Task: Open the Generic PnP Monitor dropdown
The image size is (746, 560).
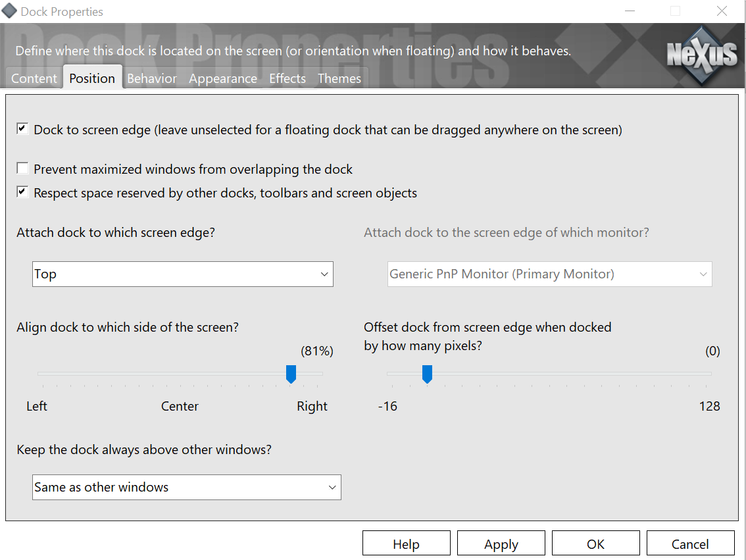Action: (x=549, y=274)
